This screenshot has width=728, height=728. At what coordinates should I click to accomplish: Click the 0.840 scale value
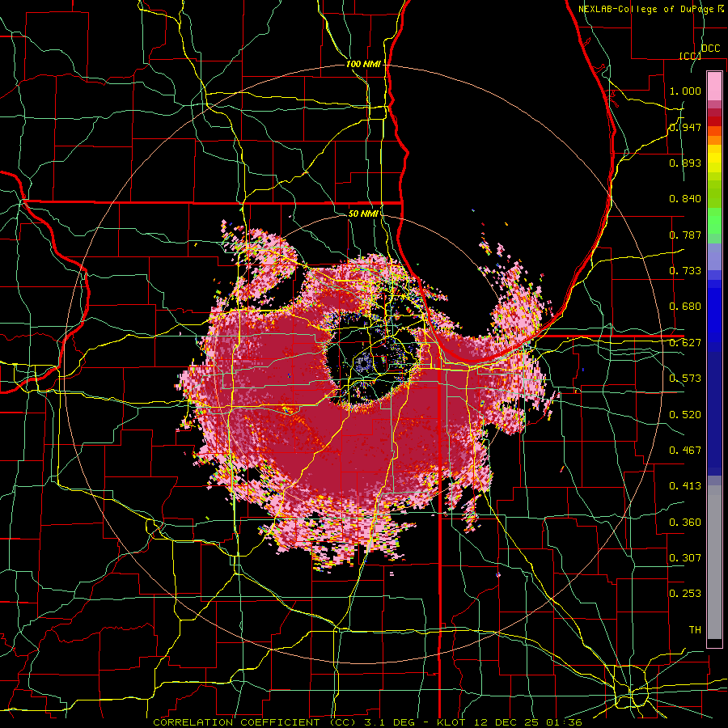point(685,199)
